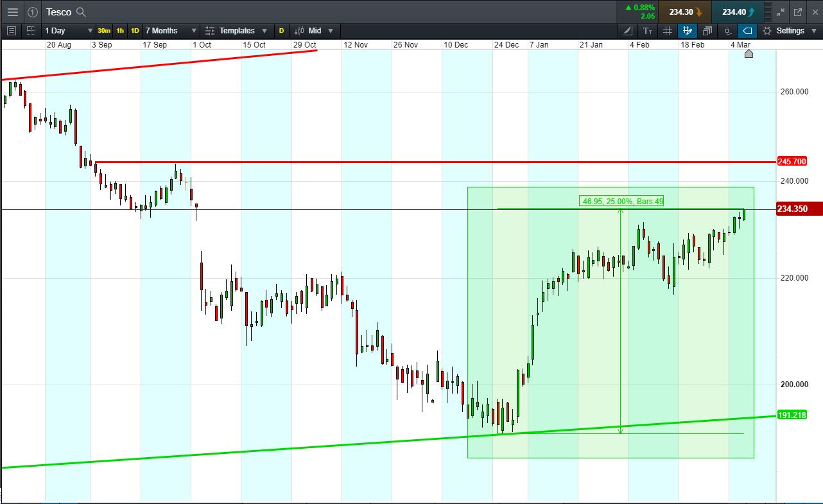
Task: Click the '1 Oct' date label
Action: (202, 44)
